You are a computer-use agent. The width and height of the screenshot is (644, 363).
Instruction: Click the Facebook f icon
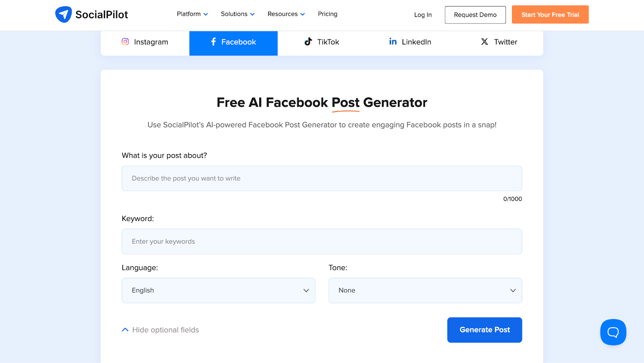213,41
